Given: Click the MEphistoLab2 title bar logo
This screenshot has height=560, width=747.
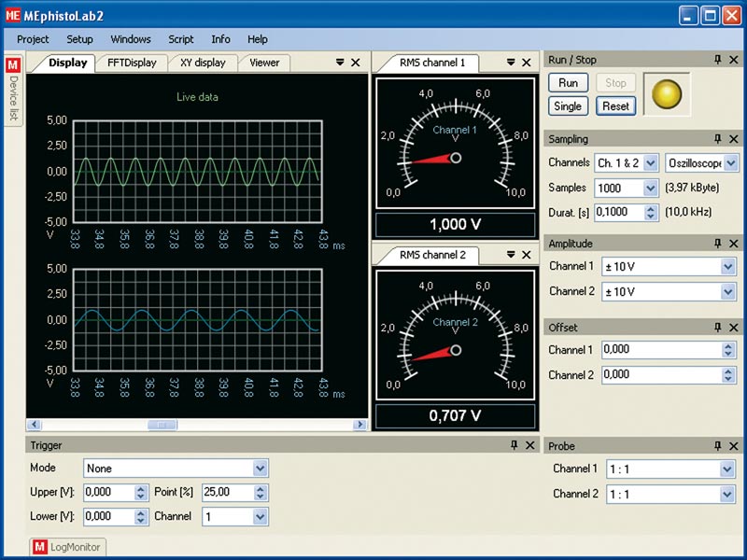Looking at the screenshot, I should pyautogui.click(x=13, y=16).
